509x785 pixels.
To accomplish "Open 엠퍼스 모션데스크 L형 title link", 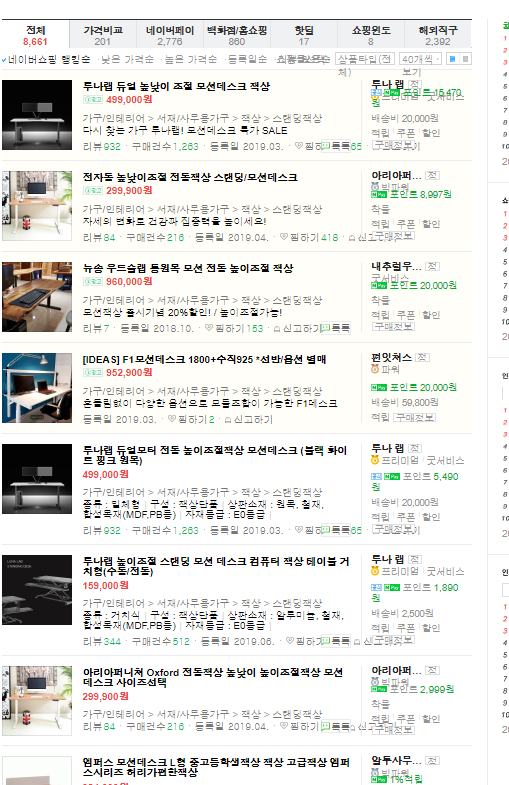I will (216, 767).
